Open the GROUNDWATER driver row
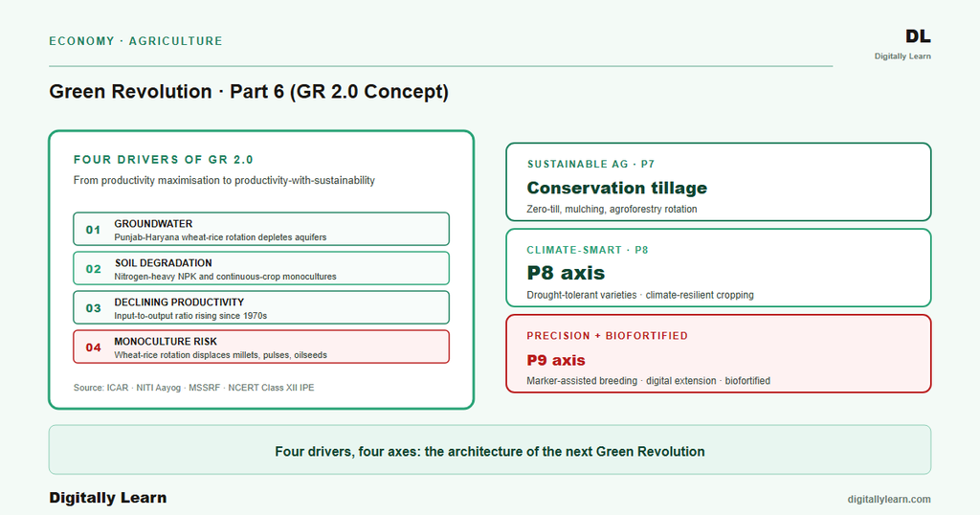This screenshot has width=980, height=515. pyautogui.click(x=261, y=229)
